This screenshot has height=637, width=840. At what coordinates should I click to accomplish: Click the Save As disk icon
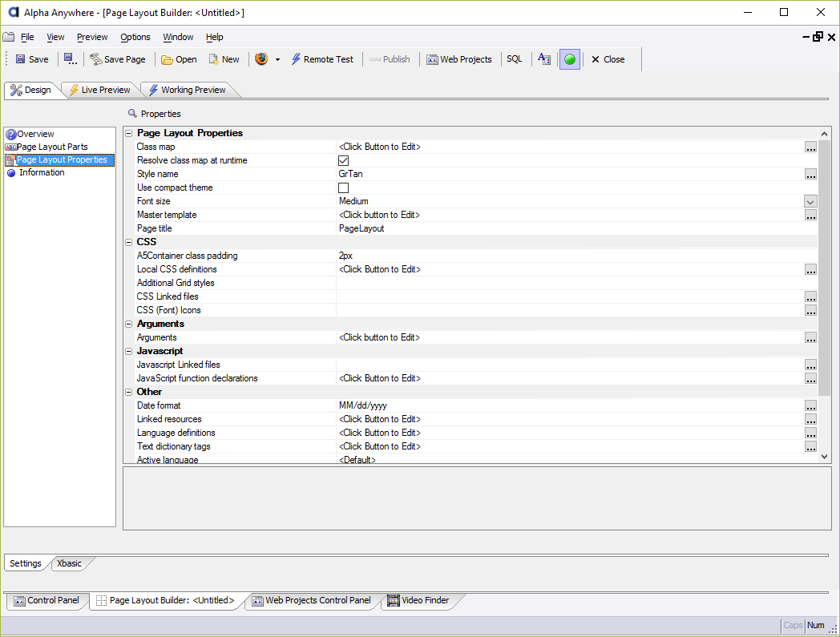click(x=71, y=59)
